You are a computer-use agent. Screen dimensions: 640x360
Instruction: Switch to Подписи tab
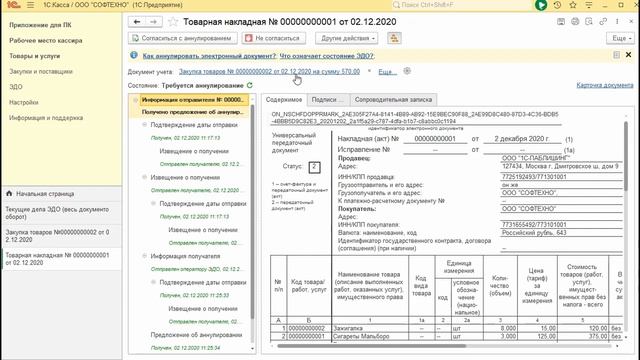click(328, 100)
